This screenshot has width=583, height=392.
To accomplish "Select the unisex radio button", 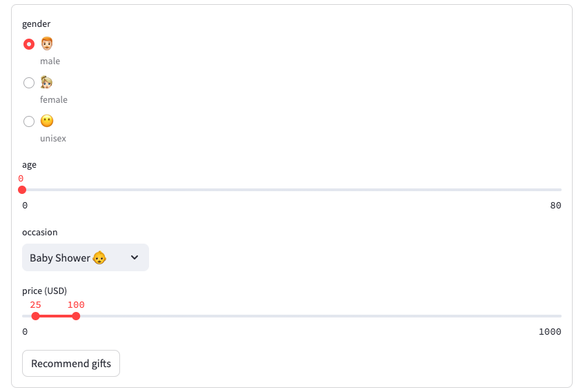I will pyautogui.click(x=29, y=121).
